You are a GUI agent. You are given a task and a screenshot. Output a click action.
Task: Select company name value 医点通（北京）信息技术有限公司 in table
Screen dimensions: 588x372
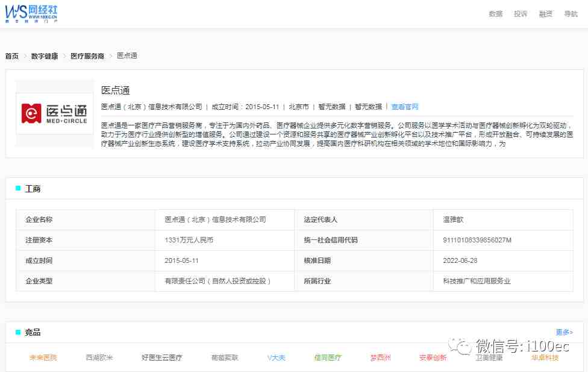coord(215,219)
